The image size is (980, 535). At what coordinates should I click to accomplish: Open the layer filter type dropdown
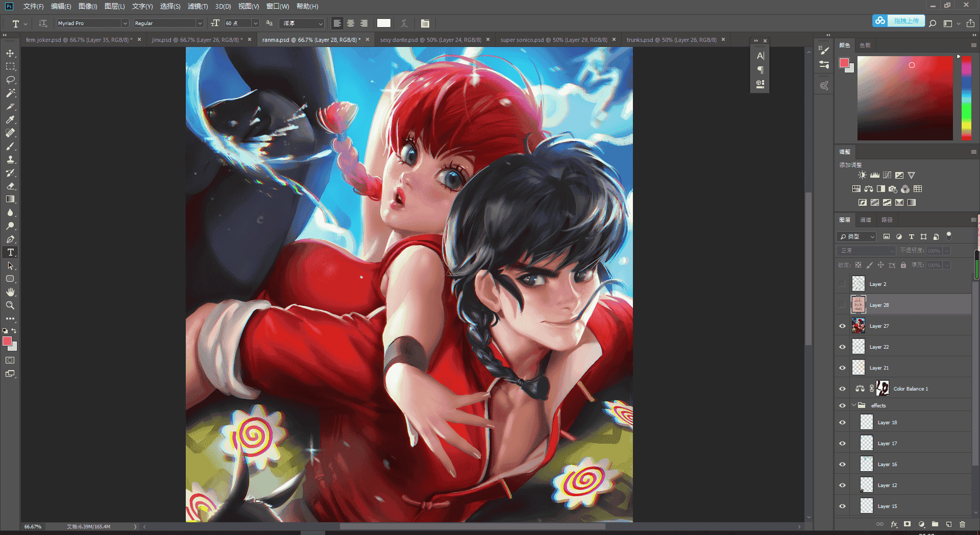(856, 237)
